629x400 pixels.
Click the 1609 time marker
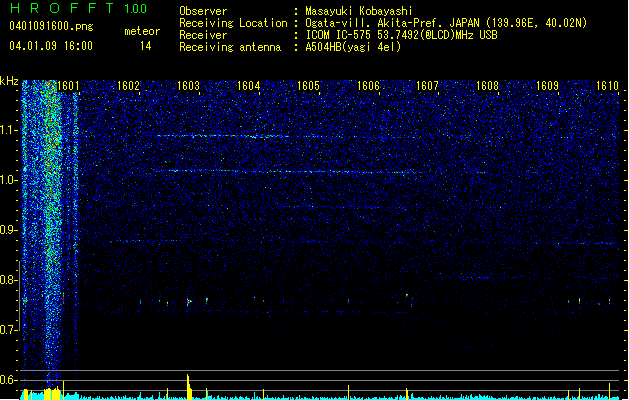(x=547, y=85)
